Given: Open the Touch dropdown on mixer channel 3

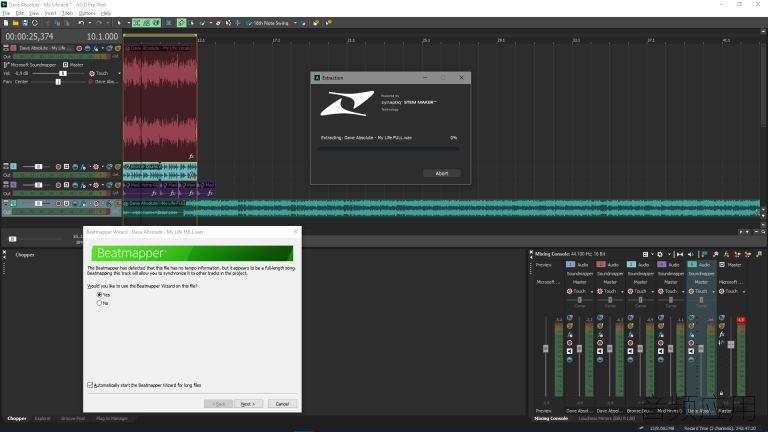Looking at the screenshot, I should pos(653,291).
